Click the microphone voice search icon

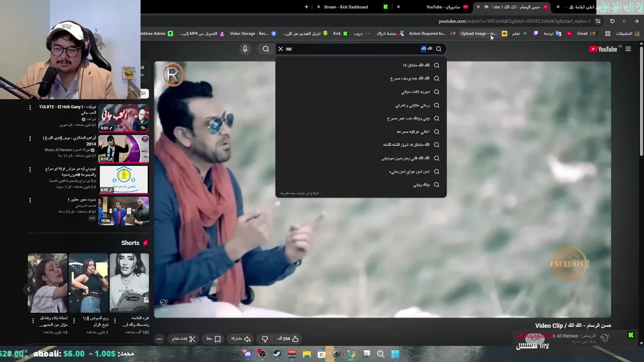tap(245, 49)
